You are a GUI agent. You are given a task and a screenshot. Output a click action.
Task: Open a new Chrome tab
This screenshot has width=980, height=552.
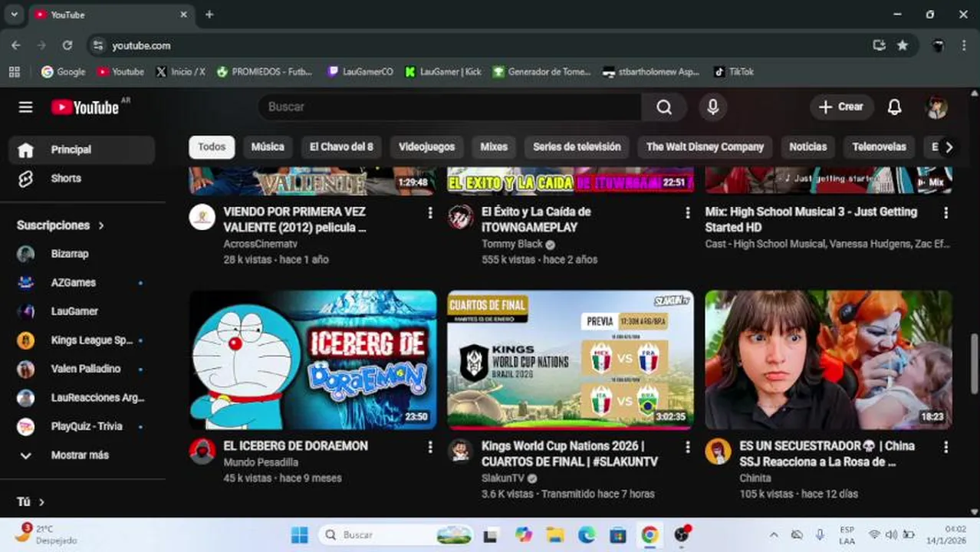209,15
